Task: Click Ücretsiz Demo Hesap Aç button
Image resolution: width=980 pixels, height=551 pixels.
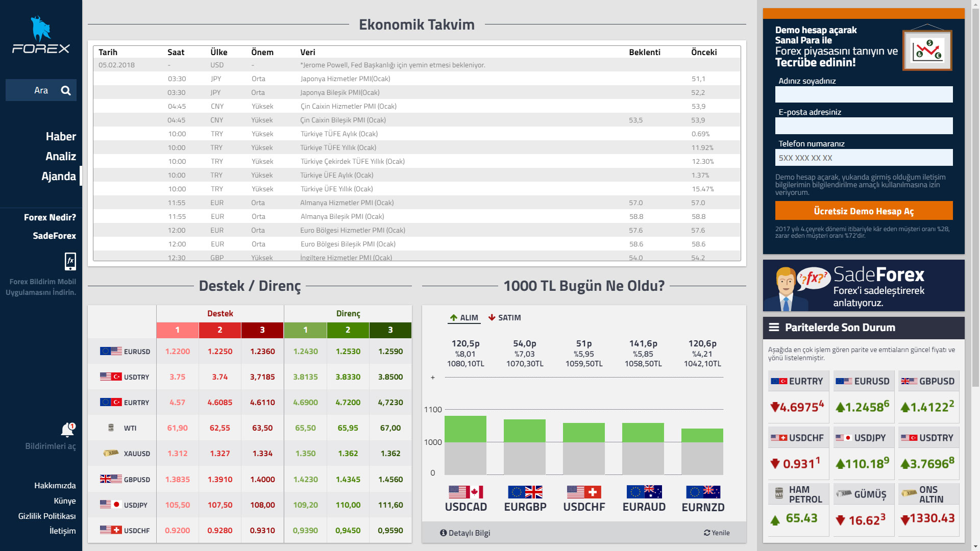Action: [x=864, y=211]
